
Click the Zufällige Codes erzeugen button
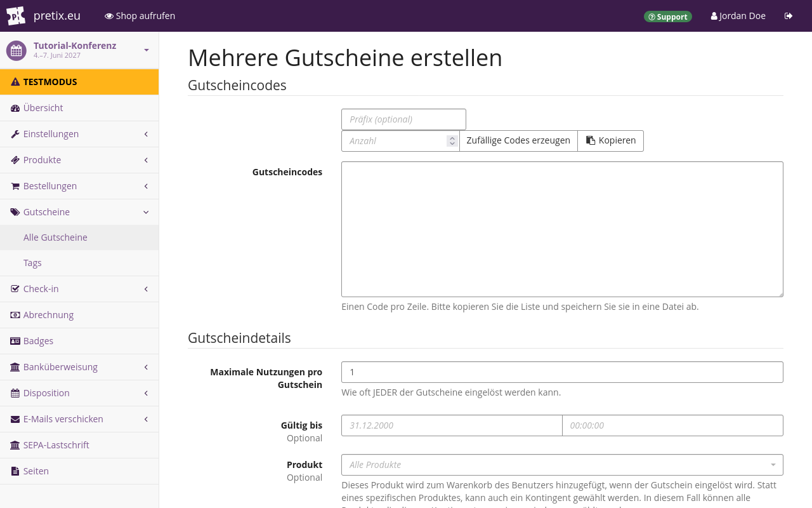[x=518, y=141]
